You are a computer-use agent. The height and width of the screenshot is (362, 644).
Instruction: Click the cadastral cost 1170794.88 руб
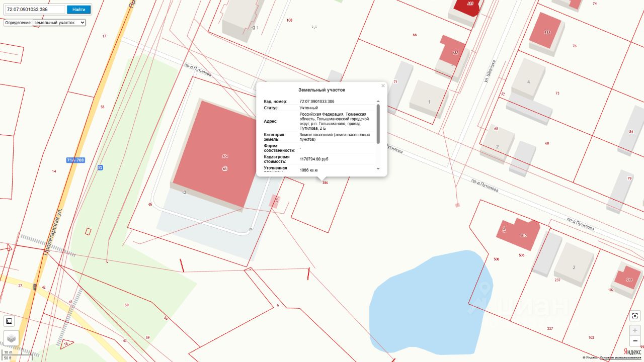pos(314,159)
